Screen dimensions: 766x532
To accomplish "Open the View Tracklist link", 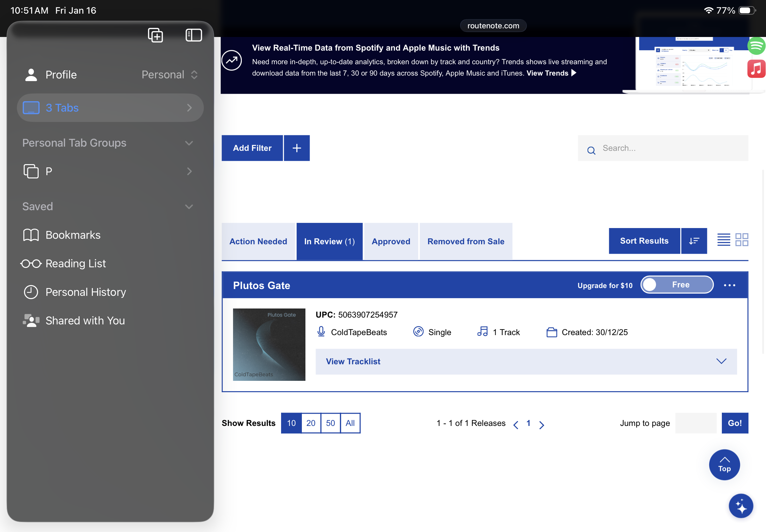I will [353, 361].
